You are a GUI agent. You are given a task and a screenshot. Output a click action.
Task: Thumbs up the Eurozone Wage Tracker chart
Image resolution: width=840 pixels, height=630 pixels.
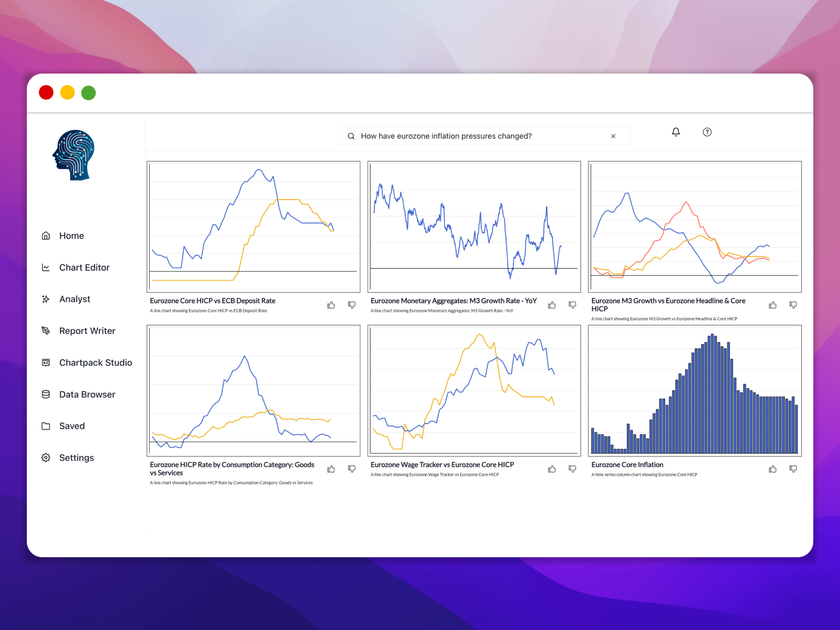click(x=551, y=468)
